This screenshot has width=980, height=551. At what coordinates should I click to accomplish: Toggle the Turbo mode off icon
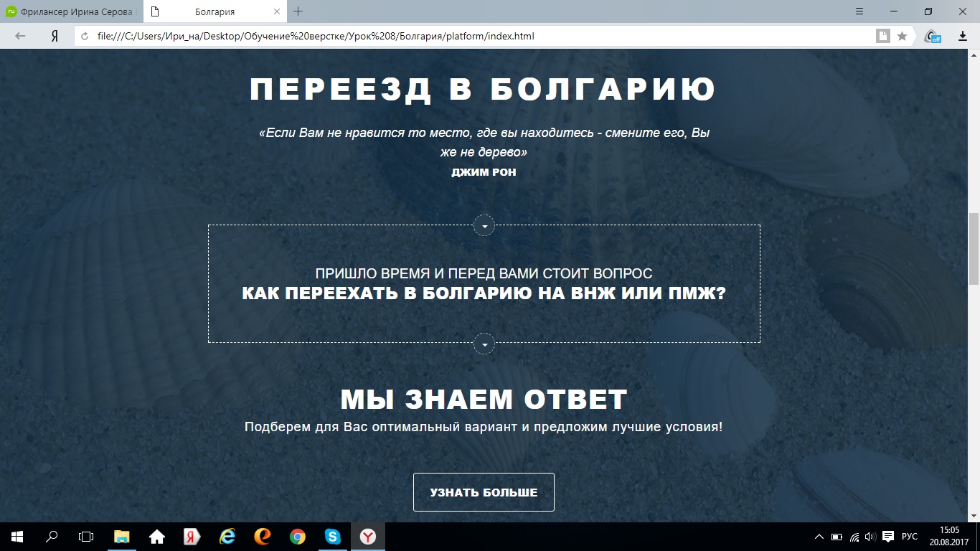tap(933, 36)
